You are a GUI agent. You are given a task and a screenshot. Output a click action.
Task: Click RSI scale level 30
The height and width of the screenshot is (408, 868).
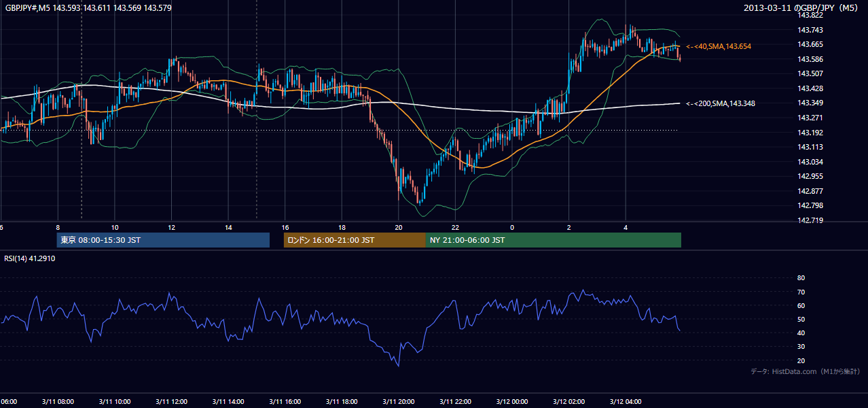point(801,347)
